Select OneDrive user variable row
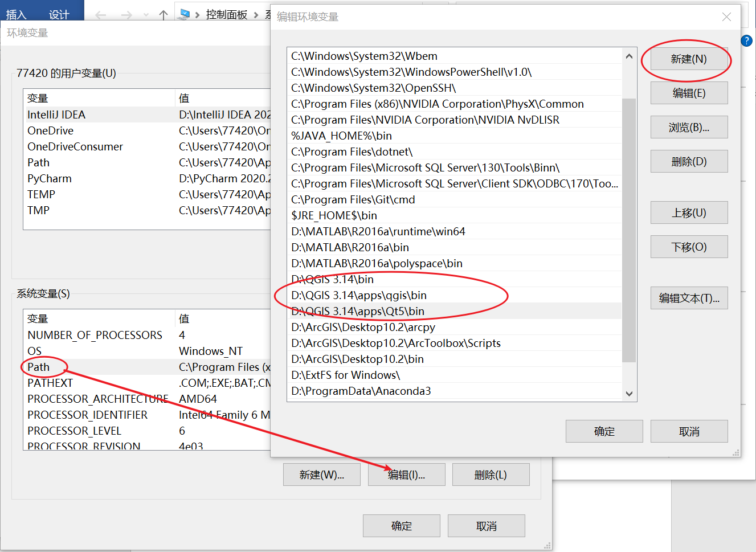 (147, 130)
